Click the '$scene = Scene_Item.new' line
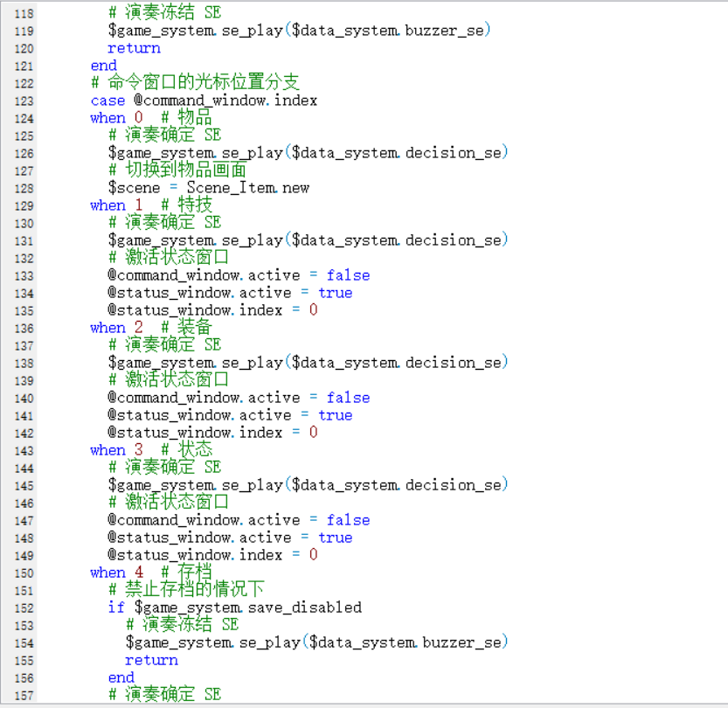The image size is (728, 708). pos(209,188)
